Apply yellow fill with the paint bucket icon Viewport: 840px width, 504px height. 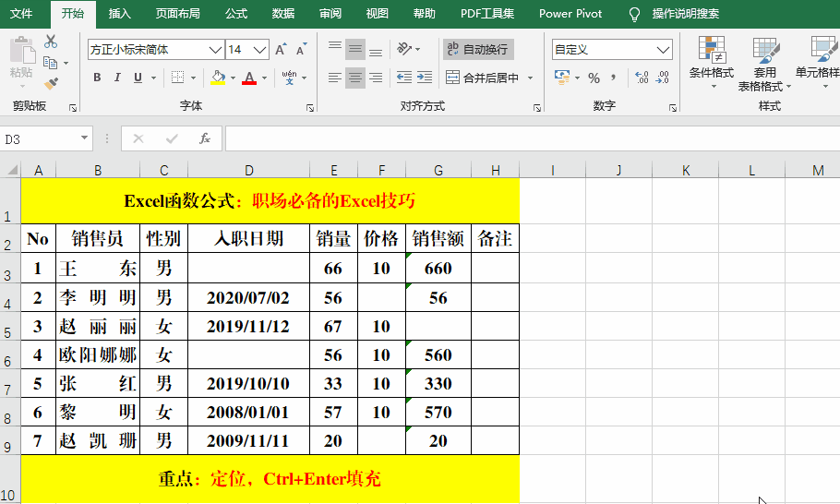click(218, 78)
